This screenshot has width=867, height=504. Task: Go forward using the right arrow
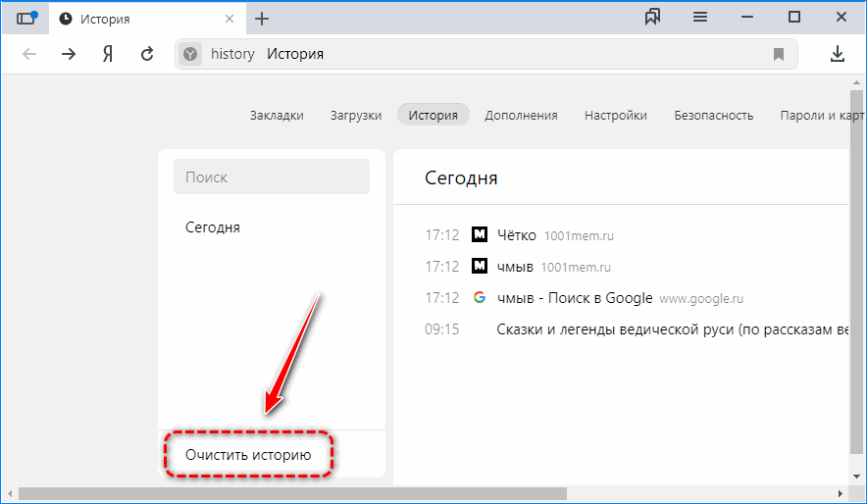(69, 54)
